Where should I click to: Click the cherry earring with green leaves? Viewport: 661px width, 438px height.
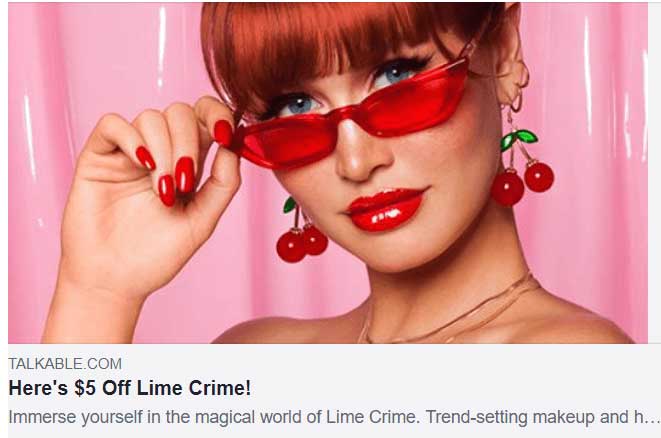pyautogui.click(x=522, y=168)
